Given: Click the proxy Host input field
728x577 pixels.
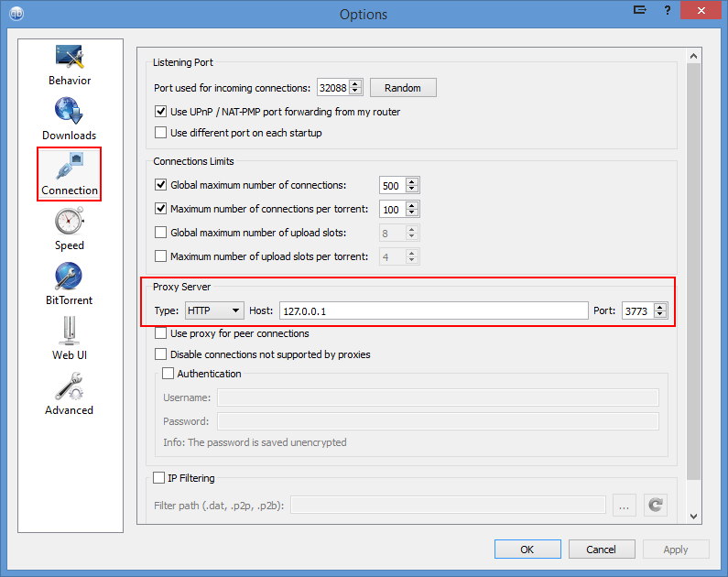Looking at the screenshot, I should click(434, 311).
